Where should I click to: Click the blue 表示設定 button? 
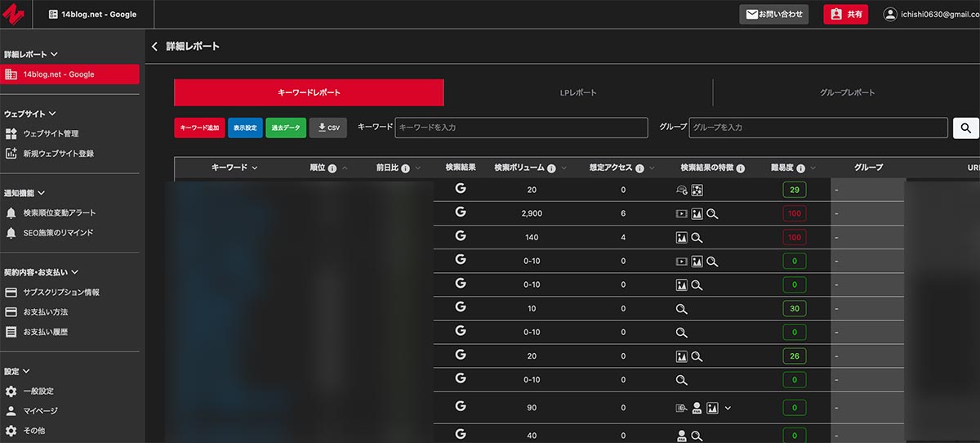[x=245, y=128]
